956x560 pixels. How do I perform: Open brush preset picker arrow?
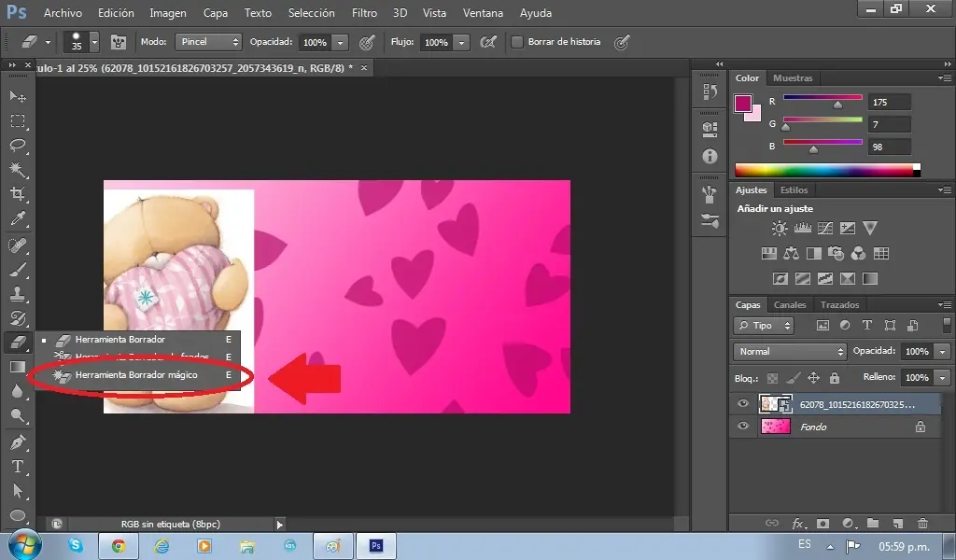[x=94, y=42]
